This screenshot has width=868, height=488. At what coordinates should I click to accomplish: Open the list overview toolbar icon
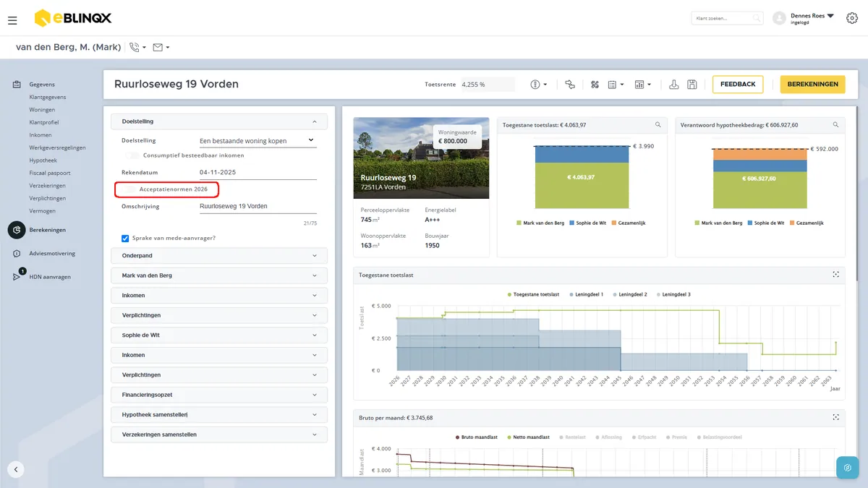pyautogui.click(x=612, y=85)
